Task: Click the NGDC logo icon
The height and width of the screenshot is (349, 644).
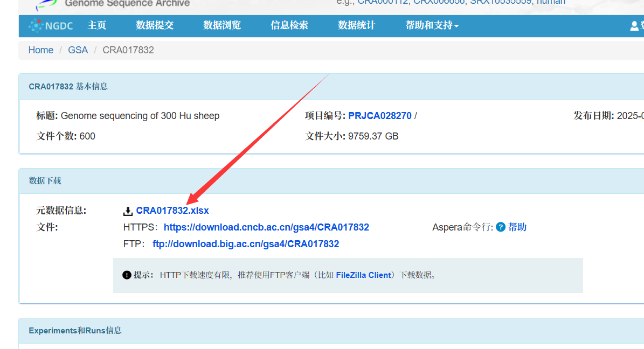Action: (36, 25)
